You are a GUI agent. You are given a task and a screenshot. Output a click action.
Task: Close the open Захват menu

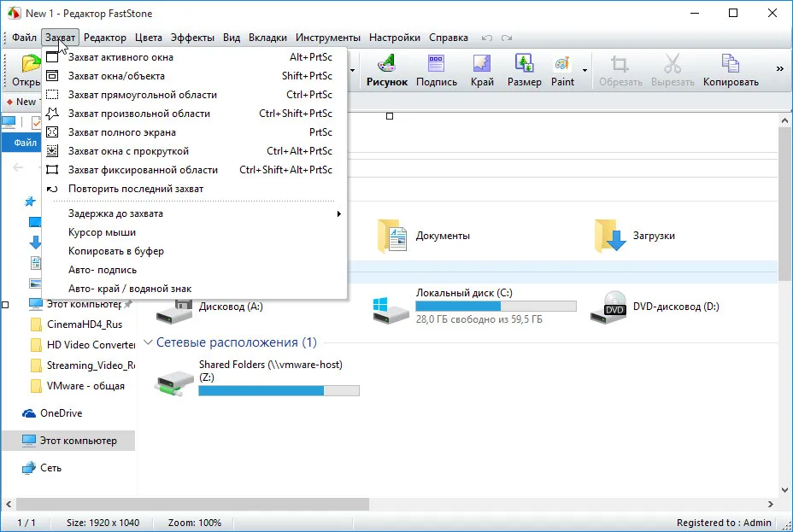(60, 38)
